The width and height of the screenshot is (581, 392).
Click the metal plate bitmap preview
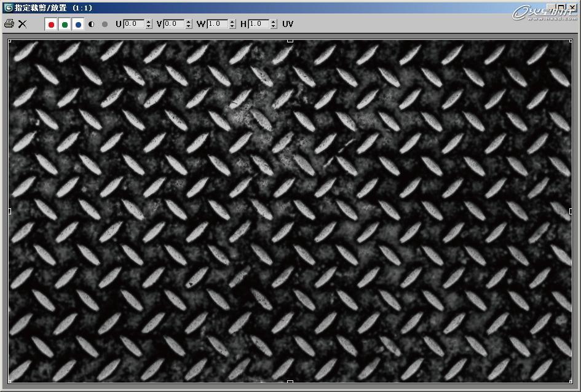pos(289,215)
